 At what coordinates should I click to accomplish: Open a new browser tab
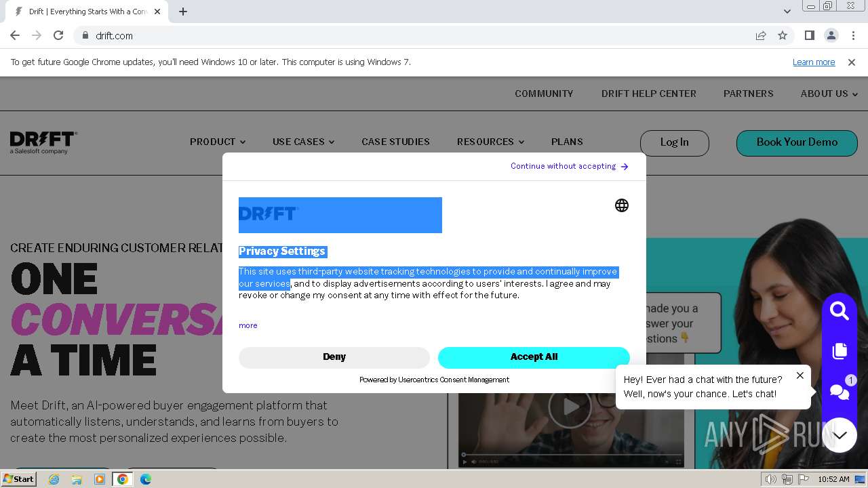coord(183,12)
